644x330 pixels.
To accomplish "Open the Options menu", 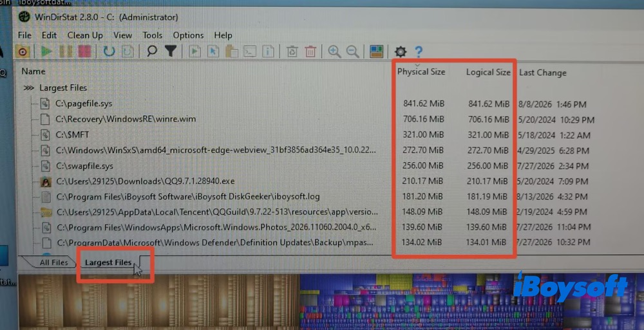I will tap(188, 35).
